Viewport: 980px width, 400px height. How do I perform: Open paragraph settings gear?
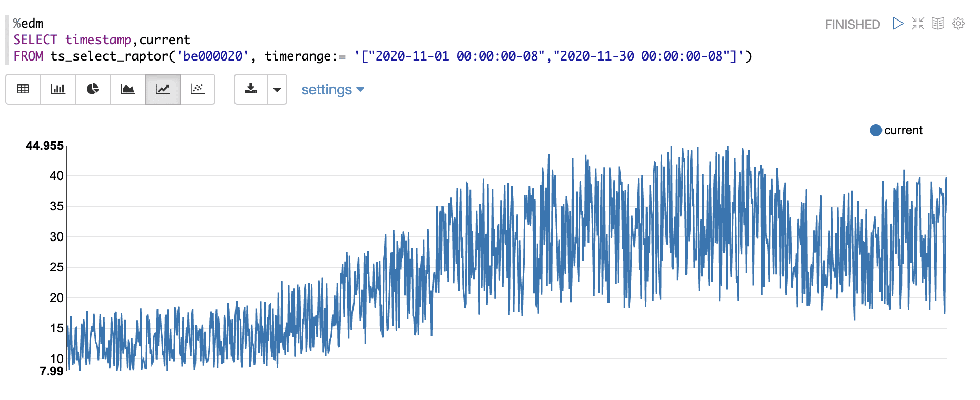958,24
